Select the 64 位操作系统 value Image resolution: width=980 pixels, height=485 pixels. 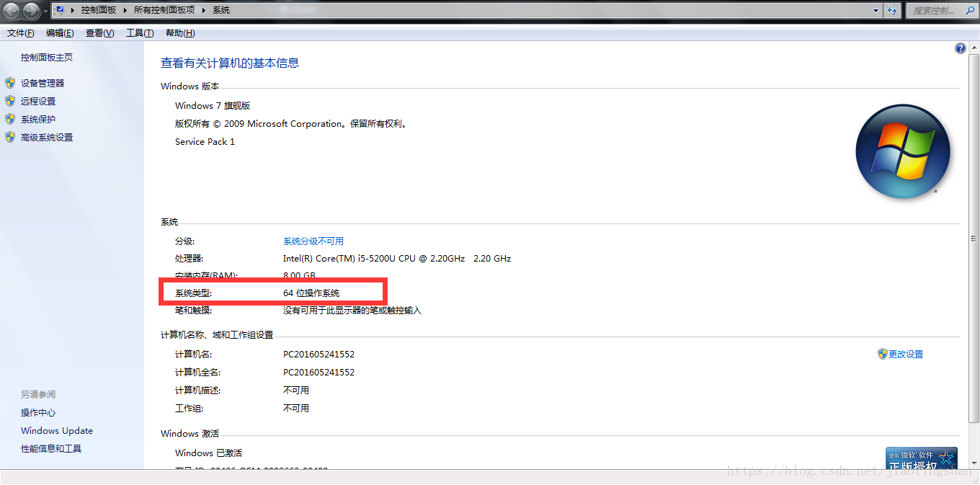(x=311, y=293)
